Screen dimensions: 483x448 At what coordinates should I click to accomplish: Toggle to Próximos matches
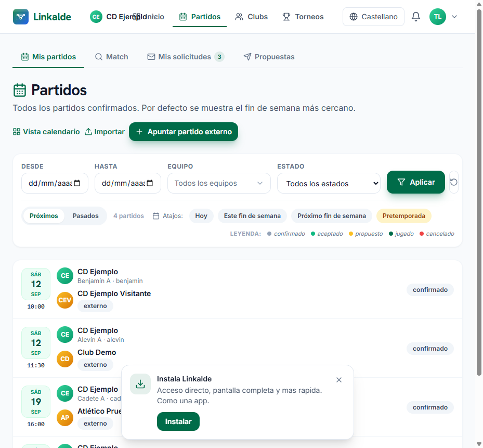[x=44, y=216]
